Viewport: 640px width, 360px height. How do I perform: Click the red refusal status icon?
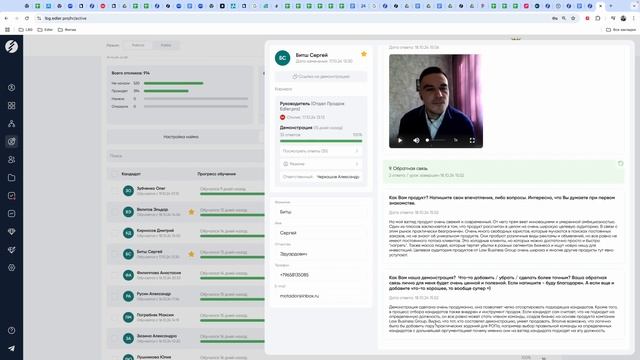(x=282, y=118)
